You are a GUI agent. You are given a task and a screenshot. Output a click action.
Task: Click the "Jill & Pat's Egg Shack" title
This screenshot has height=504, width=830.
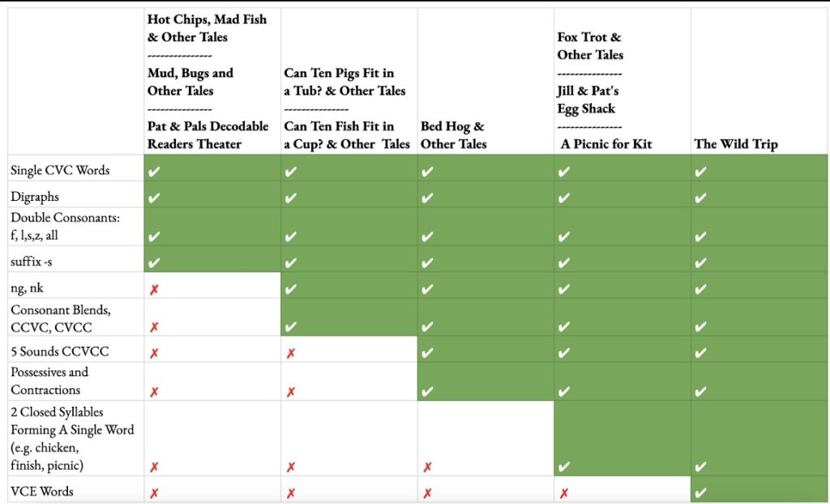(x=587, y=100)
